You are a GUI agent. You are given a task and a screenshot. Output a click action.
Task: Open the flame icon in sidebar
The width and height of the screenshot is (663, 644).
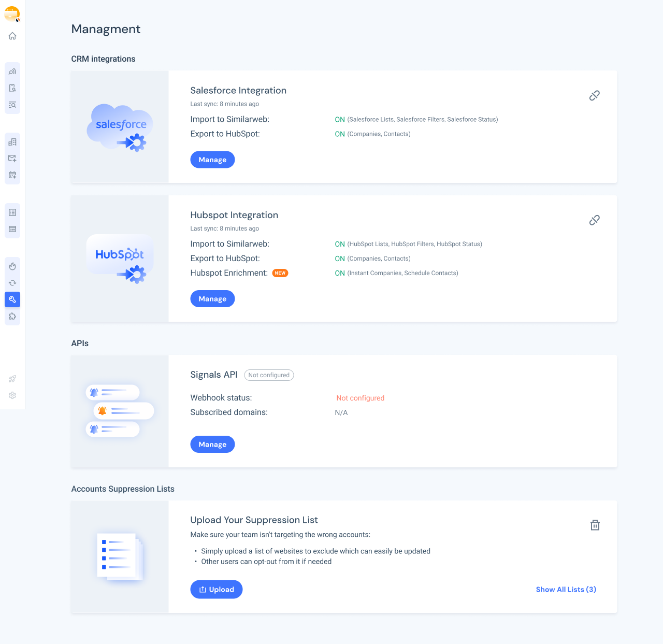12,266
